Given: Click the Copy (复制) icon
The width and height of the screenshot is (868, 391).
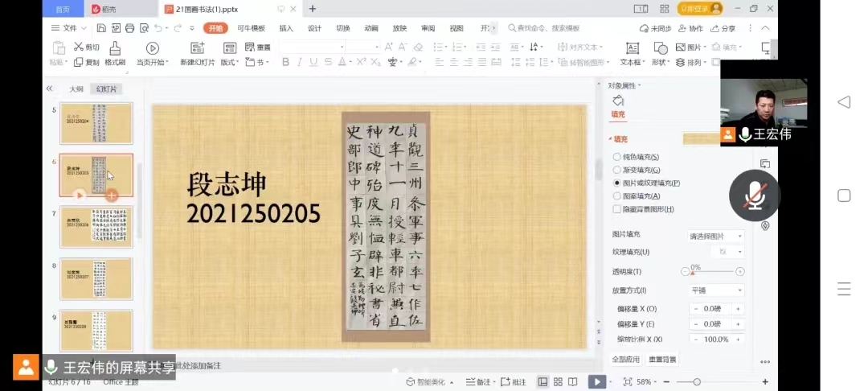Looking at the screenshot, I should 79,62.
